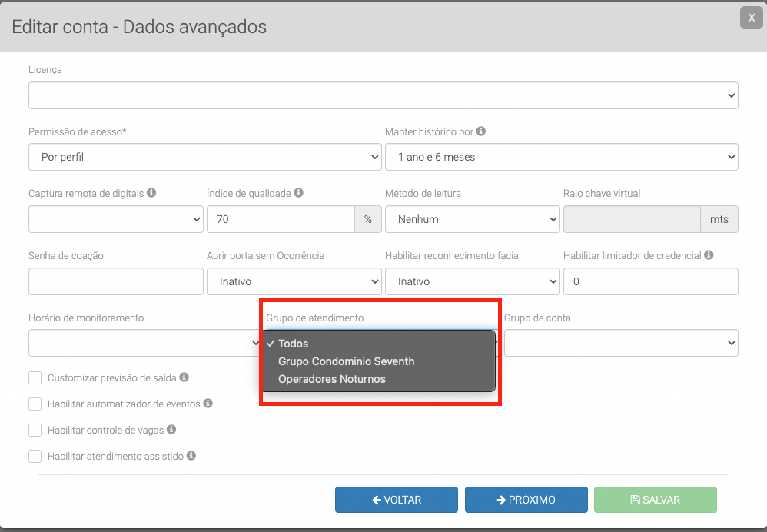This screenshot has height=532, width=767.
Task: Click info icon beside Habilitar controle de vagas
Action: tap(171, 430)
